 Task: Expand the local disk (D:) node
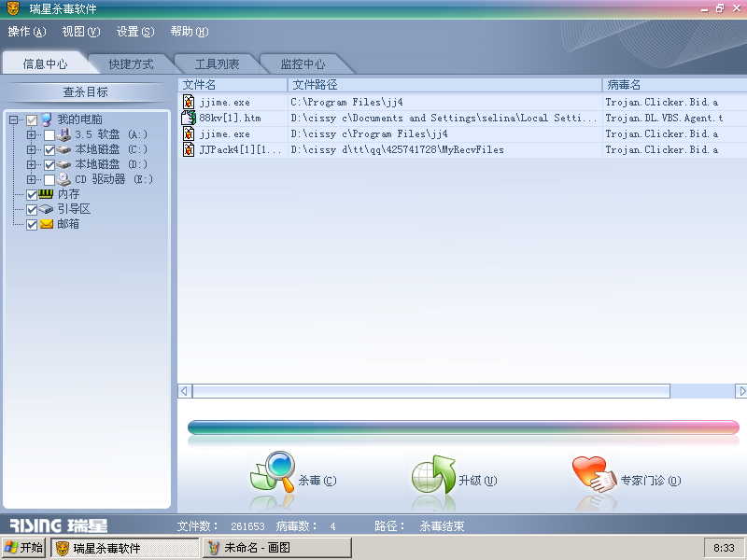tap(32, 164)
